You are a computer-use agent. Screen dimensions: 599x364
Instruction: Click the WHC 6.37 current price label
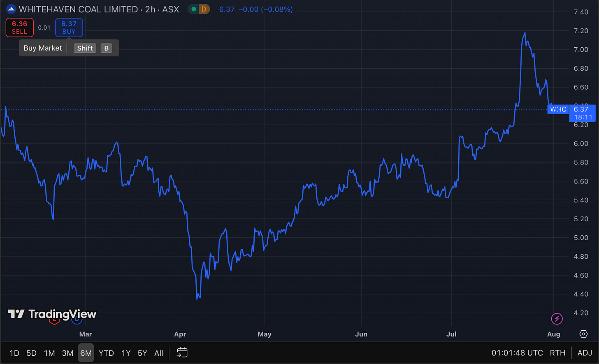point(571,109)
